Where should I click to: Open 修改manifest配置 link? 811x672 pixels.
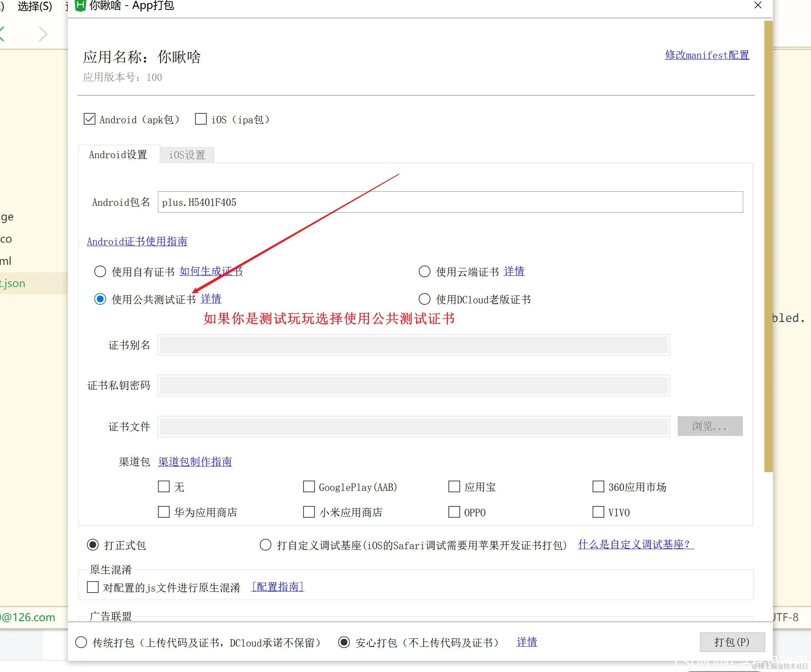(x=707, y=55)
